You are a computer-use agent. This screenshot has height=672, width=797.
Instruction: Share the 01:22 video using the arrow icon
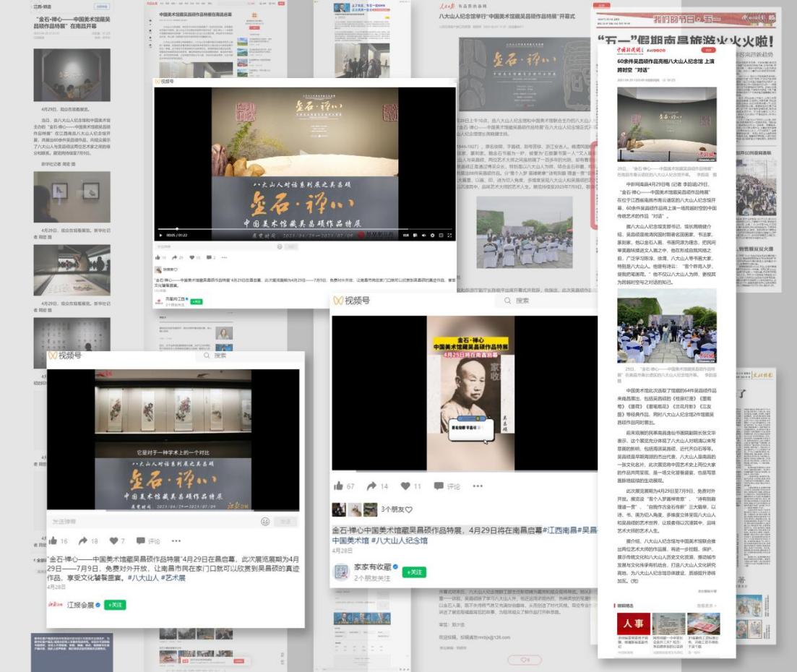(x=176, y=258)
